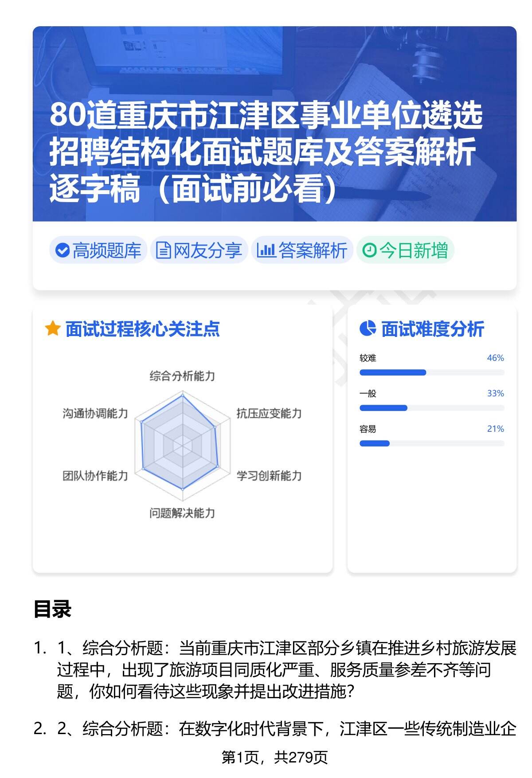Click the 一般 difficulty progress bar

point(431,408)
